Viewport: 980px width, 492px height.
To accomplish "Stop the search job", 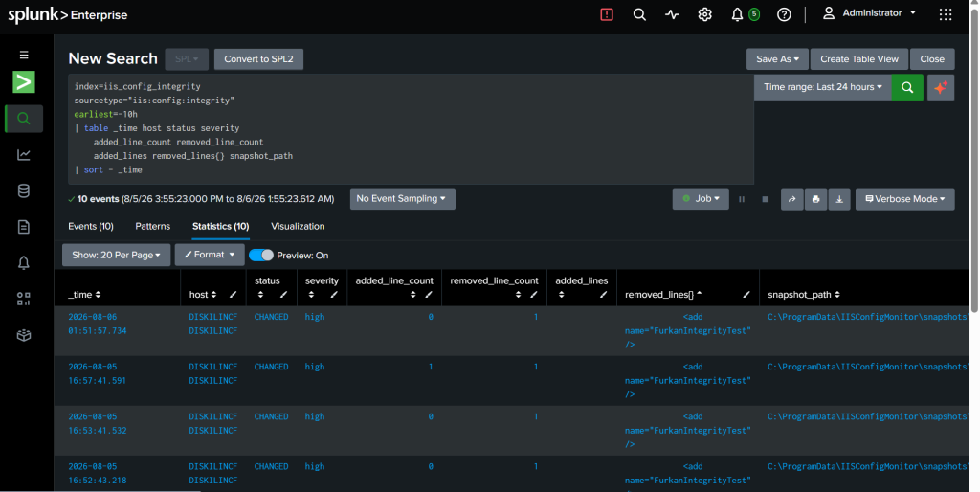I will point(765,199).
